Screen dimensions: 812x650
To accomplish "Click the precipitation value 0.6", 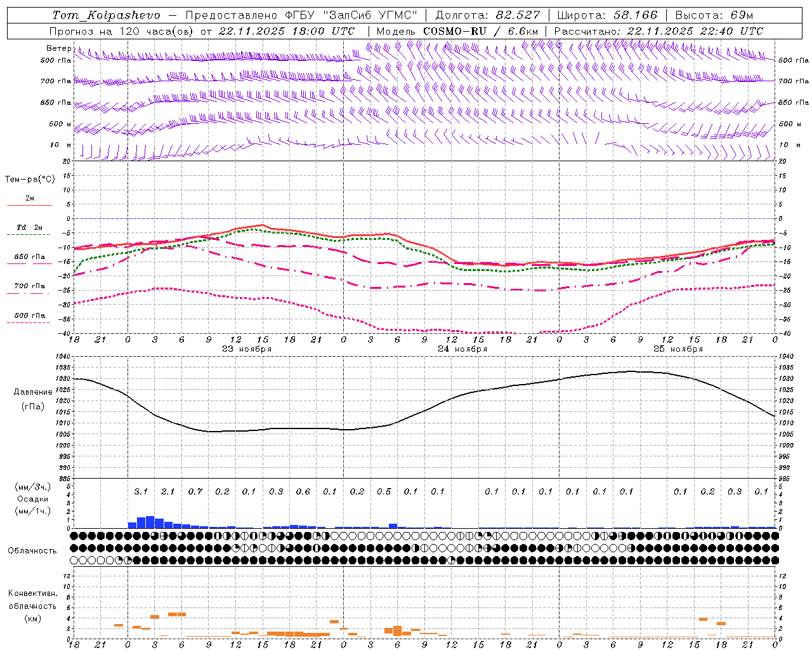I will (x=303, y=492).
